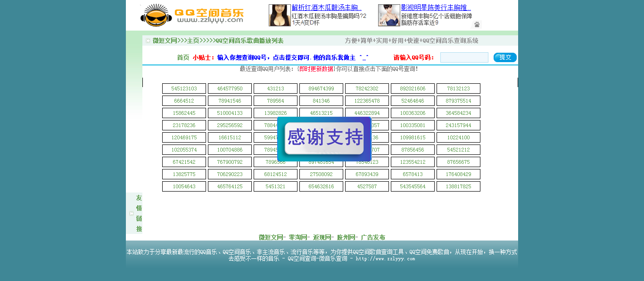
Task: Click the arrow icon beside 友情链接
Action: [x=132, y=213]
